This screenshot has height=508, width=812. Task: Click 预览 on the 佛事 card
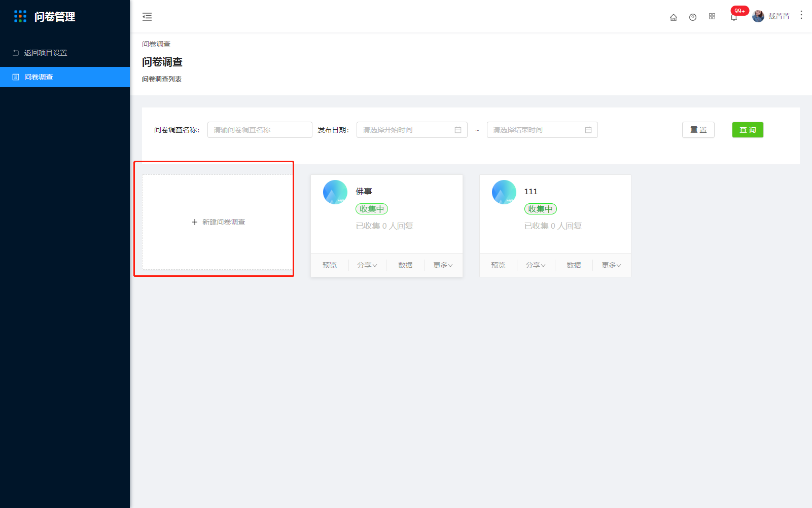(x=330, y=265)
